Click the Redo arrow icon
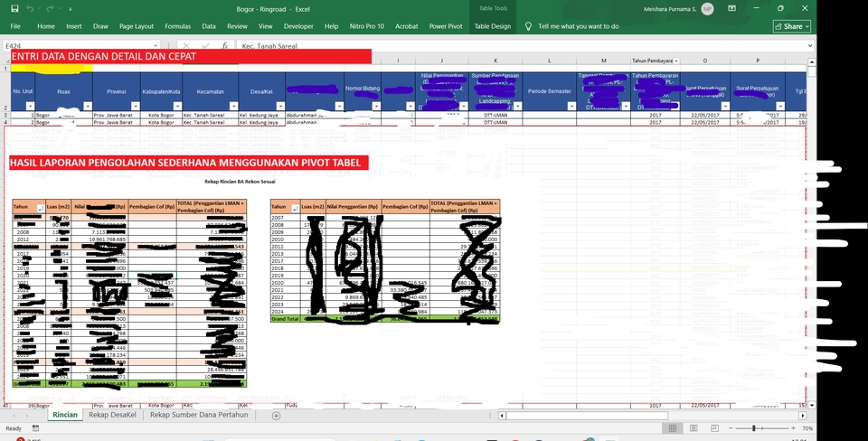868x441 pixels. [51, 9]
